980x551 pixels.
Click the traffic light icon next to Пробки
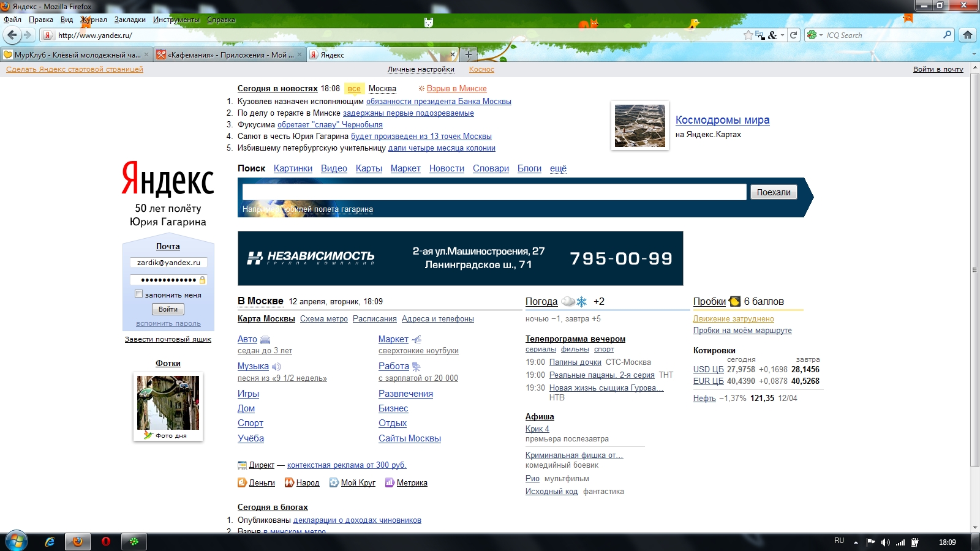click(x=734, y=301)
